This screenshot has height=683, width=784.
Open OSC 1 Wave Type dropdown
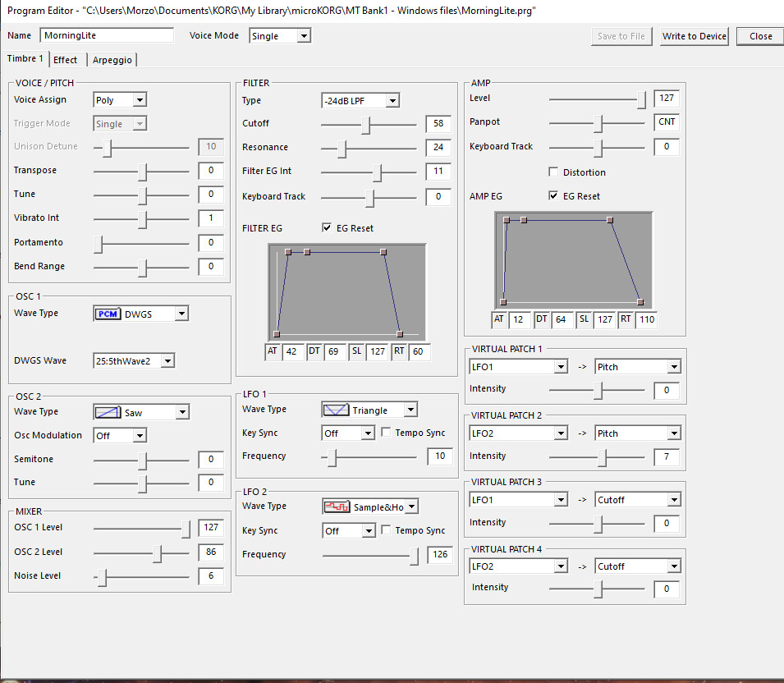(x=181, y=314)
